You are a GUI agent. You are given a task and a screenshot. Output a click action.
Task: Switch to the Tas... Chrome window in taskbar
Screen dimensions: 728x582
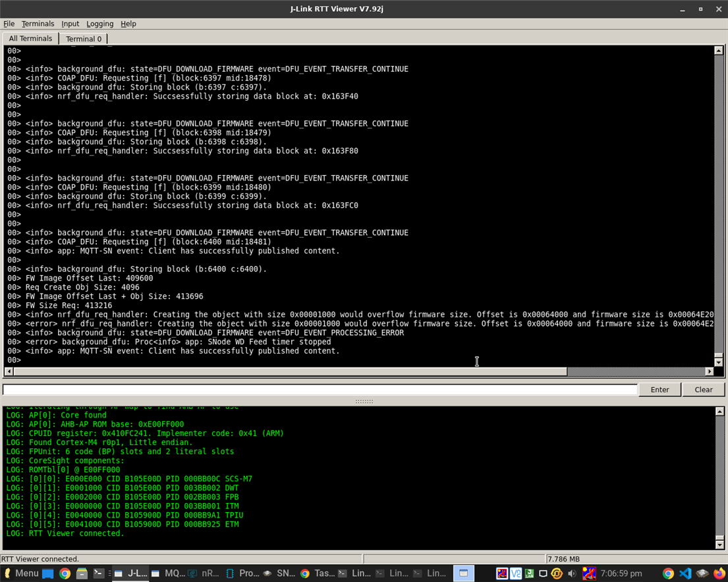pyautogui.click(x=317, y=573)
